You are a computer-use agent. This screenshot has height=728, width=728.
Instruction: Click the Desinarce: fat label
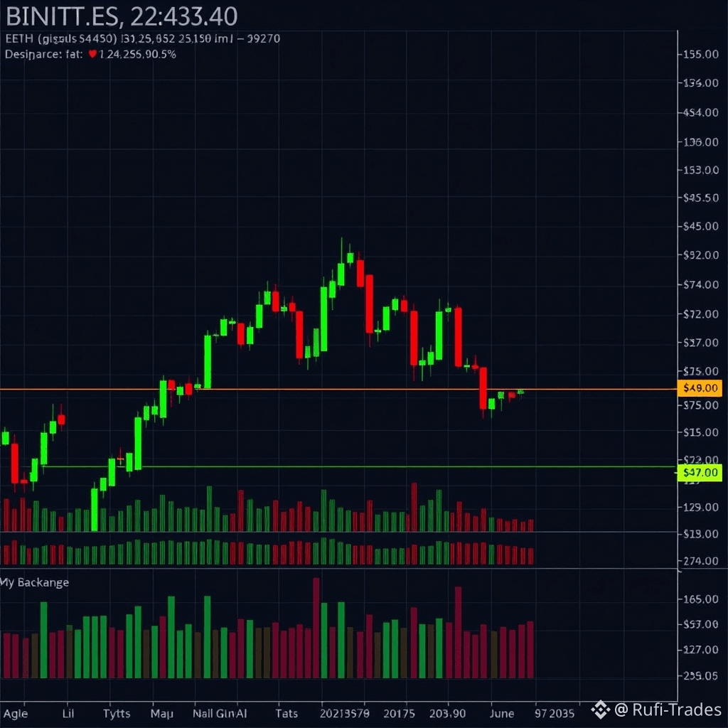(x=43, y=54)
